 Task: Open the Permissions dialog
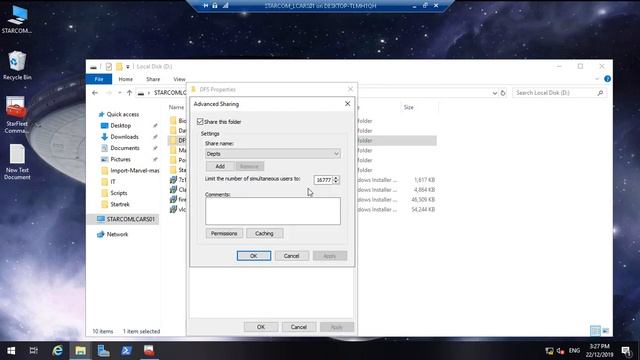224,233
